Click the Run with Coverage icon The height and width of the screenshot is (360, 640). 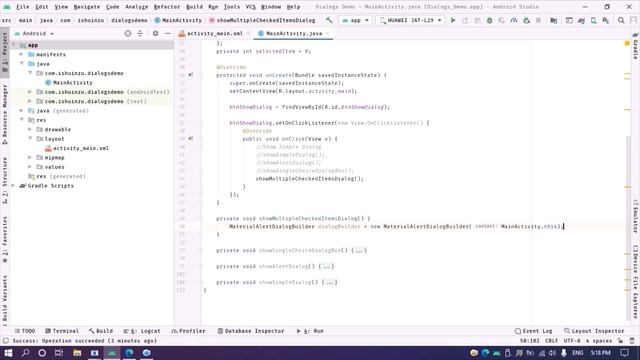[x=502, y=20]
